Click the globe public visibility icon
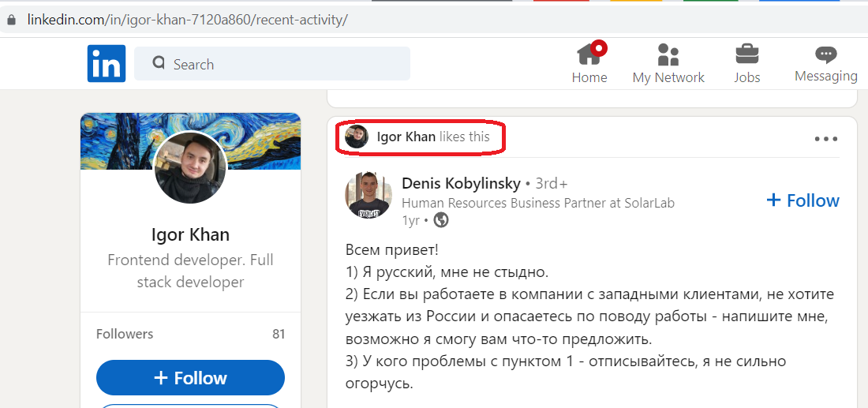 coord(441,220)
